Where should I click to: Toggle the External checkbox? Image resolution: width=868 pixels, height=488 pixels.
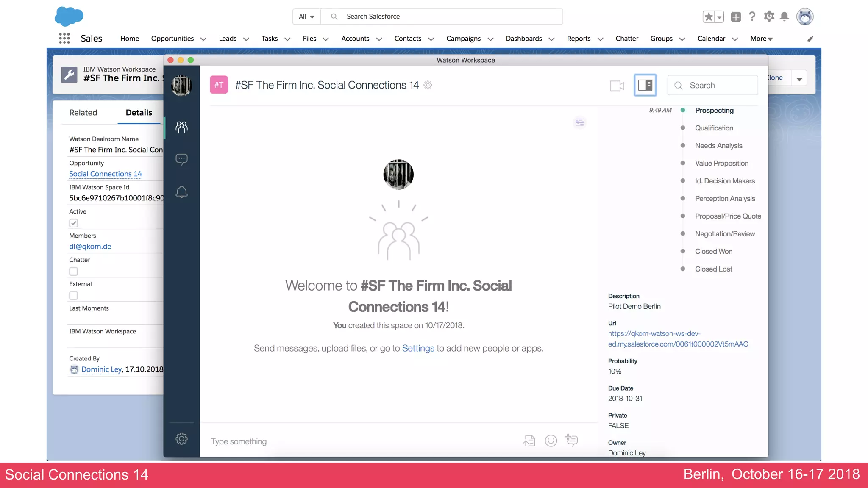(74, 295)
